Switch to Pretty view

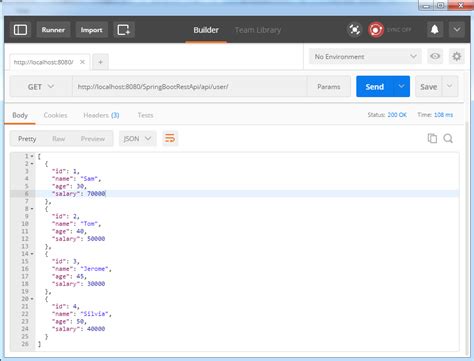coord(27,139)
